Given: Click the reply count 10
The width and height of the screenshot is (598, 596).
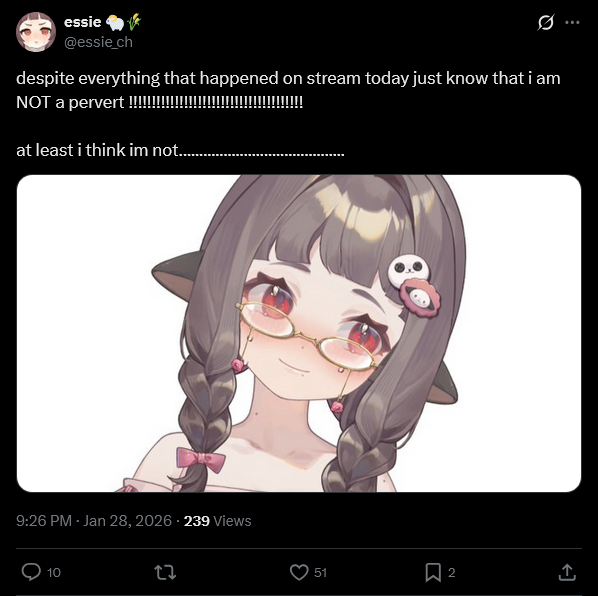Looking at the screenshot, I should (x=53, y=572).
